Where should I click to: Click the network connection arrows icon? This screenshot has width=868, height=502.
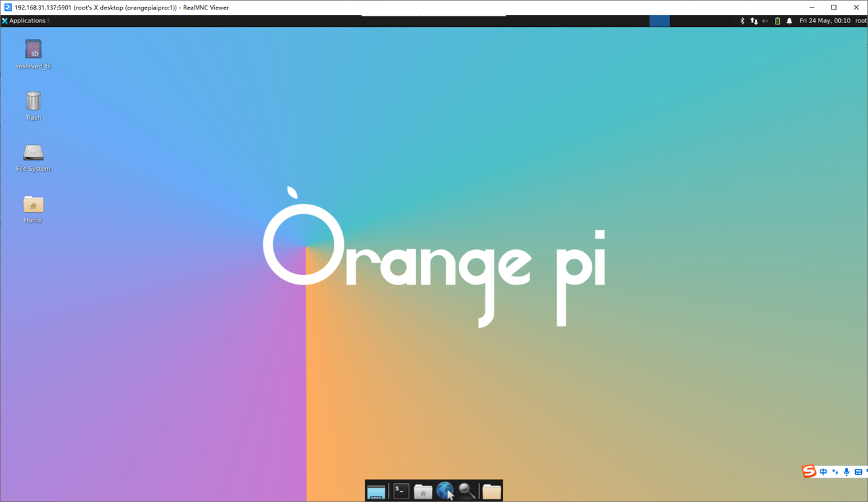[x=753, y=21]
